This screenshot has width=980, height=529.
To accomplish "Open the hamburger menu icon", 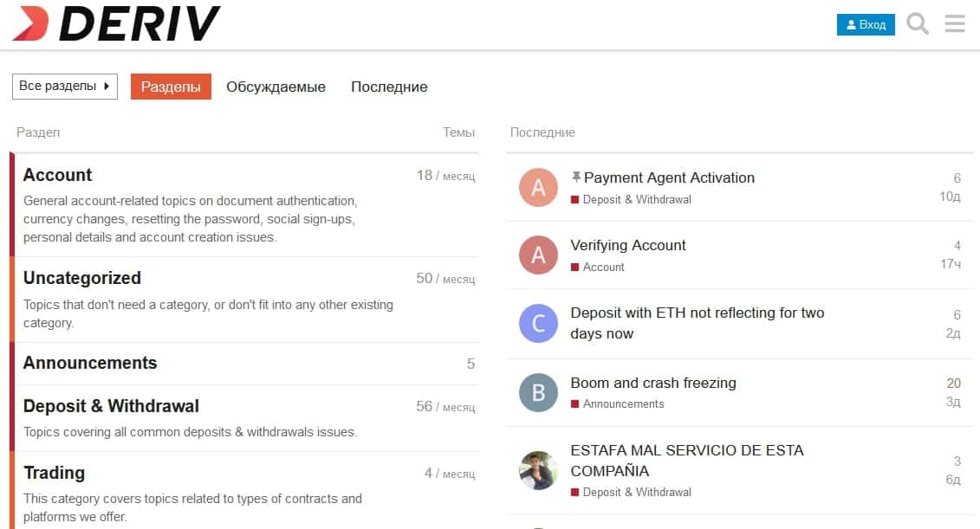I will [955, 23].
